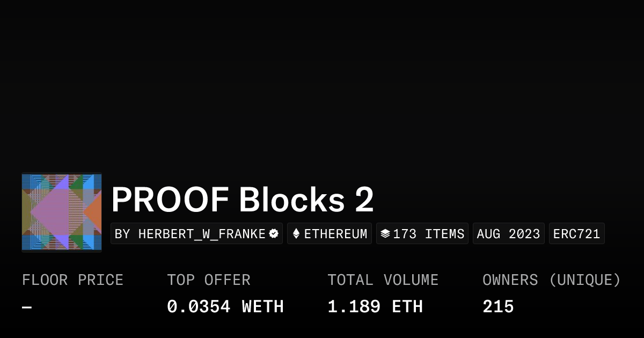Click the BY HERBERT_W_FRANKE creator link
Viewport: 644px width, 338px height.
[x=196, y=233]
